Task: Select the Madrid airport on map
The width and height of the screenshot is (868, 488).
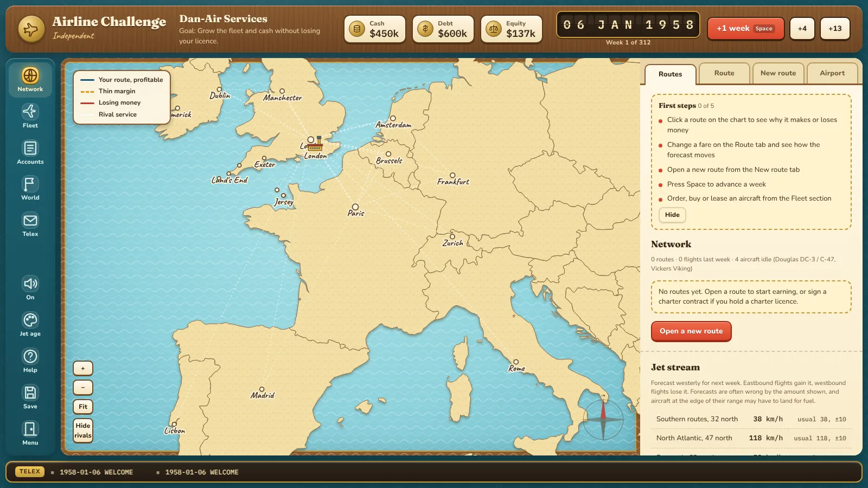Action: coord(262,389)
